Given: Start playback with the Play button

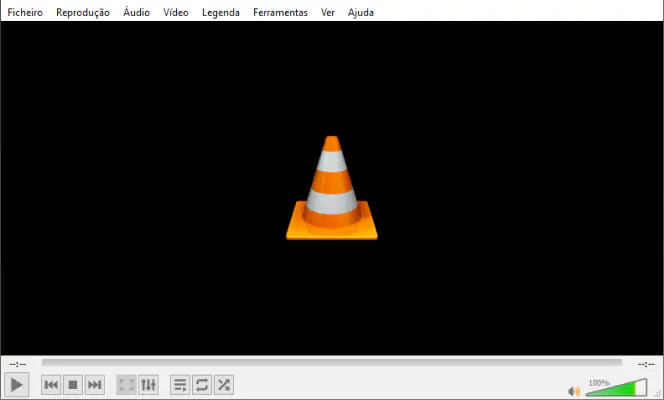Looking at the screenshot, I should (17, 385).
